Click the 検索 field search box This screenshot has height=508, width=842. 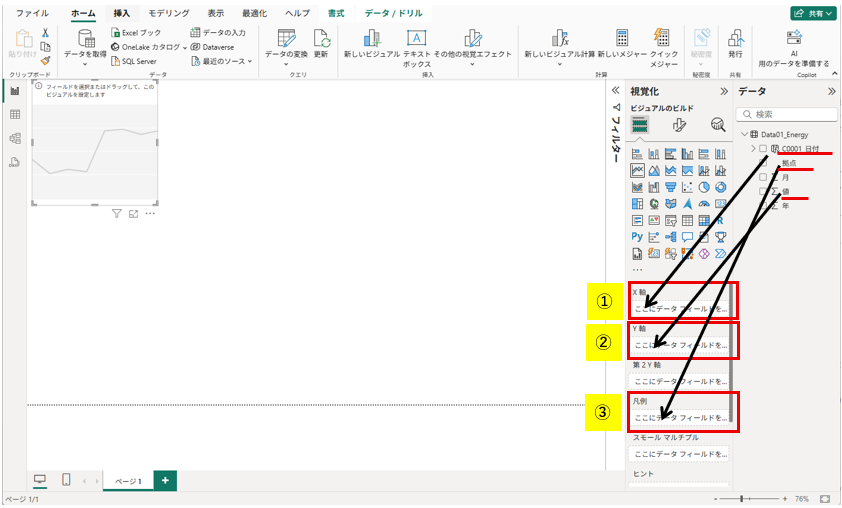coord(787,114)
